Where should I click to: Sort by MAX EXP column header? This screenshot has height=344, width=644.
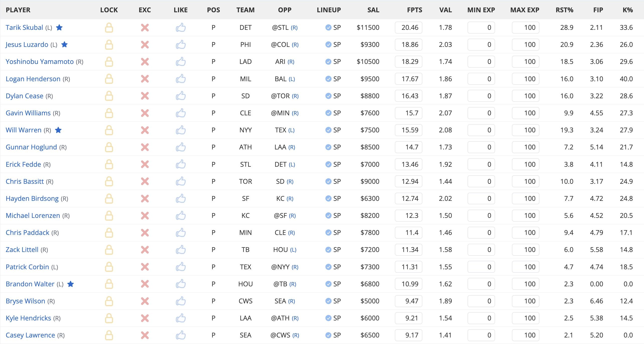click(x=525, y=10)
